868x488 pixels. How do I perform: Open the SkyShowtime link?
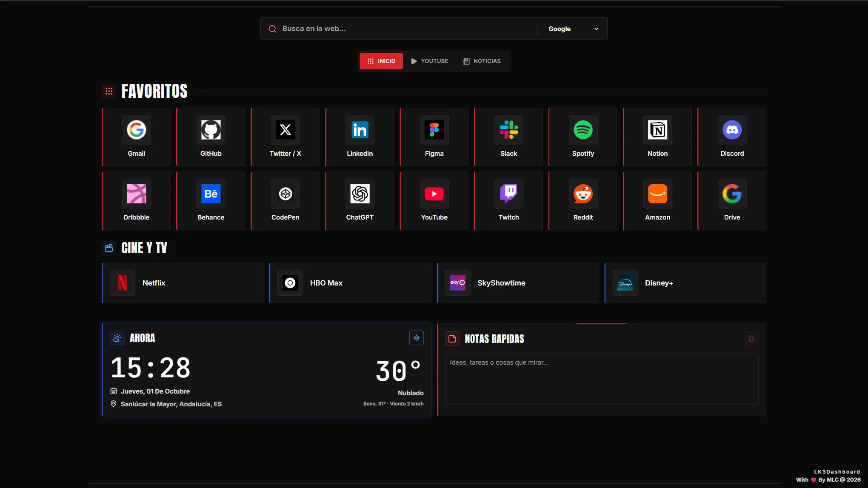point(518,283)
